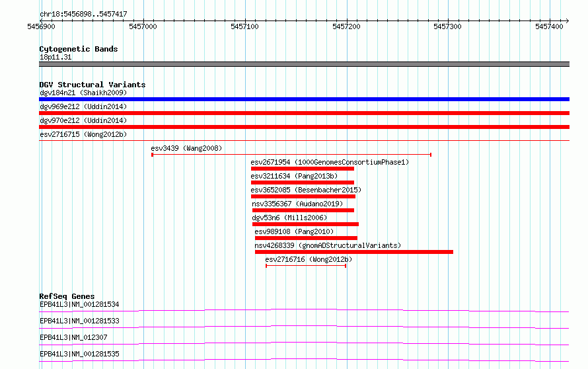The height and width of the screenshot is (369, 588).
Task: Click ruler position 5457000
Action: tap(143, 26)
